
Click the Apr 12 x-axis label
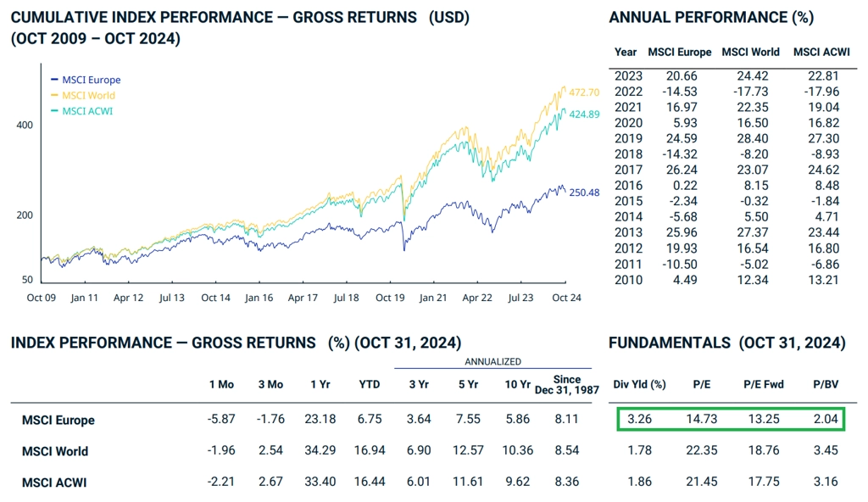pos(129,298)
